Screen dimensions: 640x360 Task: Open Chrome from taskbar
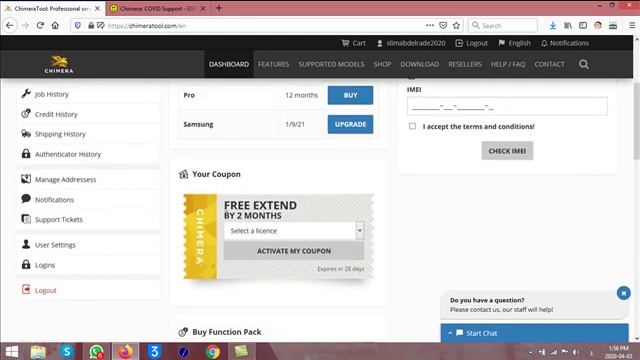(212, 351)
